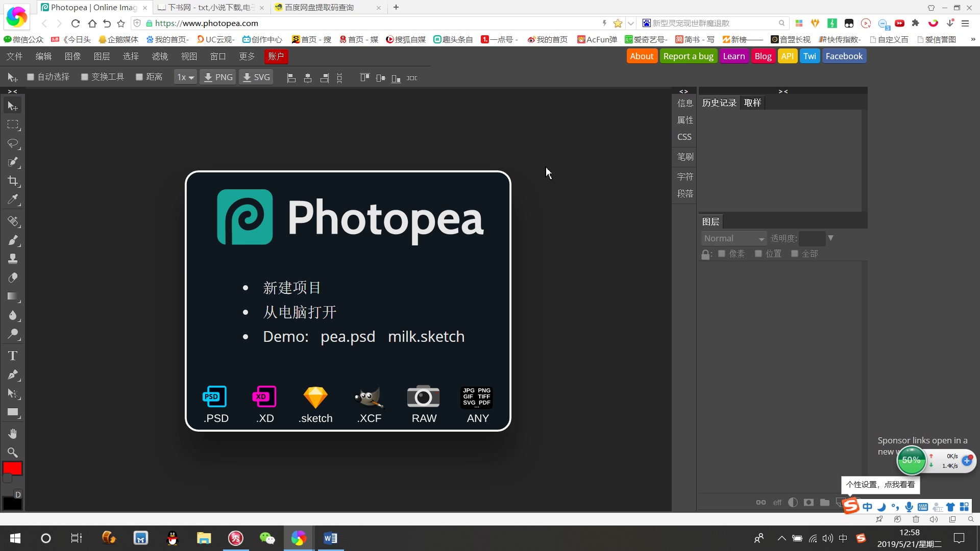Open WeChat from the taskbar
980x551 pixels.
coord(266,538)
